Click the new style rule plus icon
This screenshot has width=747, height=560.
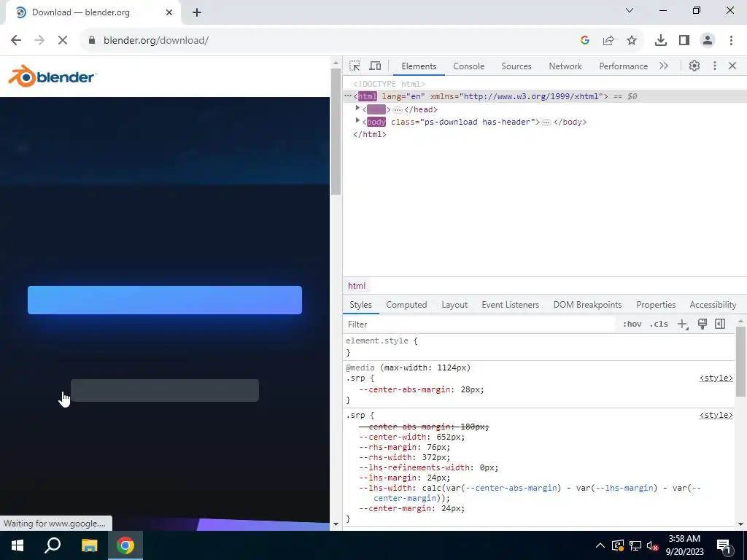(x=683, y=324)
